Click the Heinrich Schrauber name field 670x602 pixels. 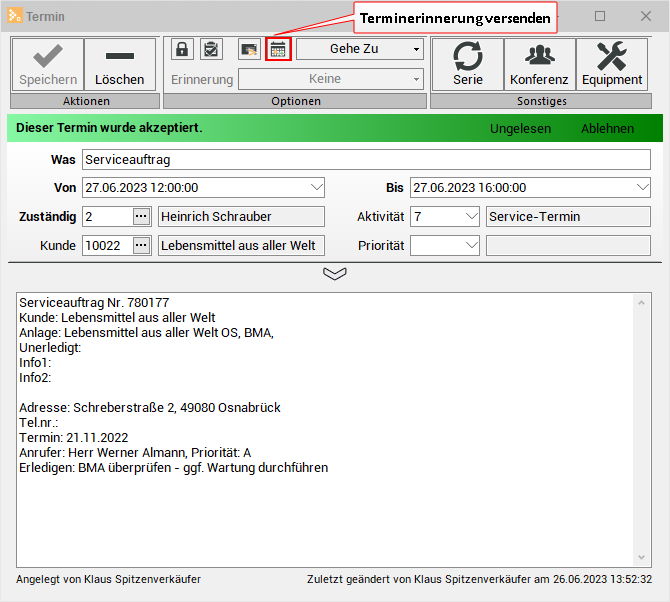pyautogui.click(x=241, y=217)
